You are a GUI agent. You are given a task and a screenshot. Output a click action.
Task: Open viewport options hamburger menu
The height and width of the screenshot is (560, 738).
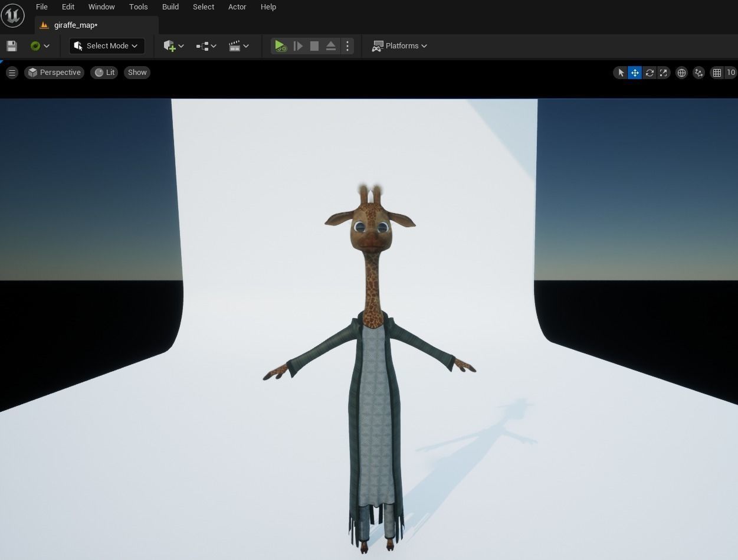pyautogui.click(x=12, y=73)
